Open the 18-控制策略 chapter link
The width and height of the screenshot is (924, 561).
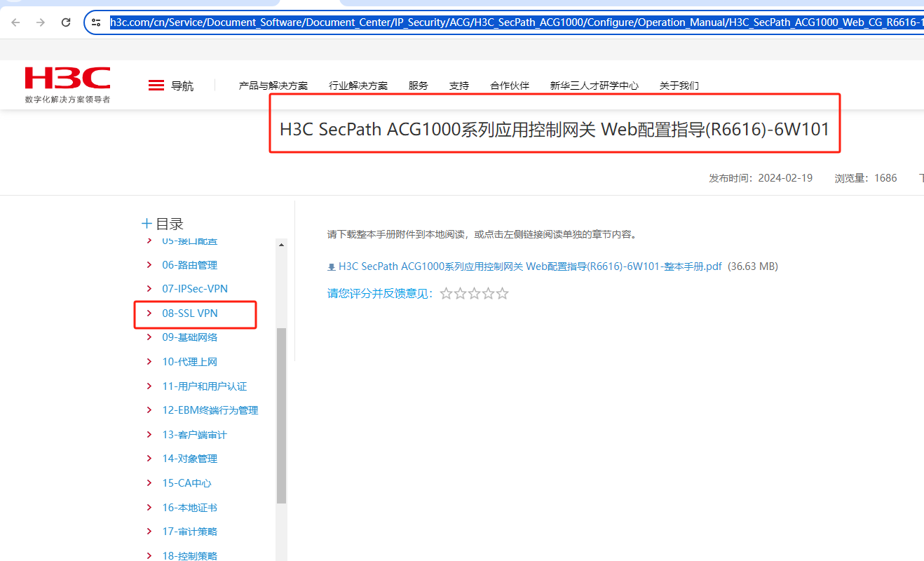[x=190, y=556]
